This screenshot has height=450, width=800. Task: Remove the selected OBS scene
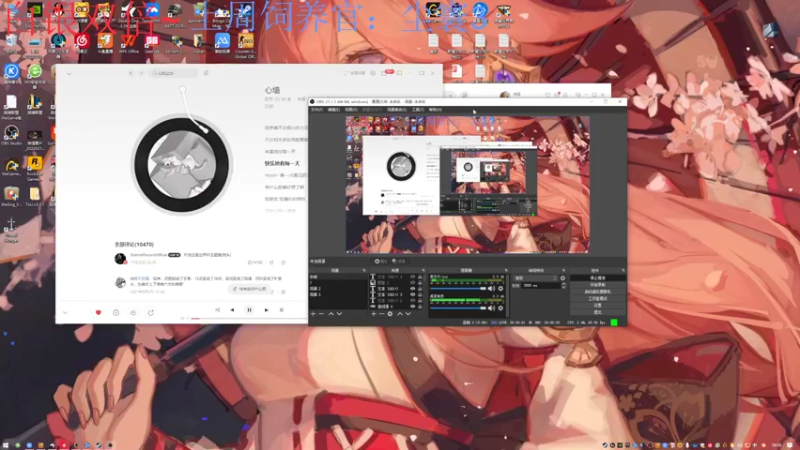click(321, 314)
